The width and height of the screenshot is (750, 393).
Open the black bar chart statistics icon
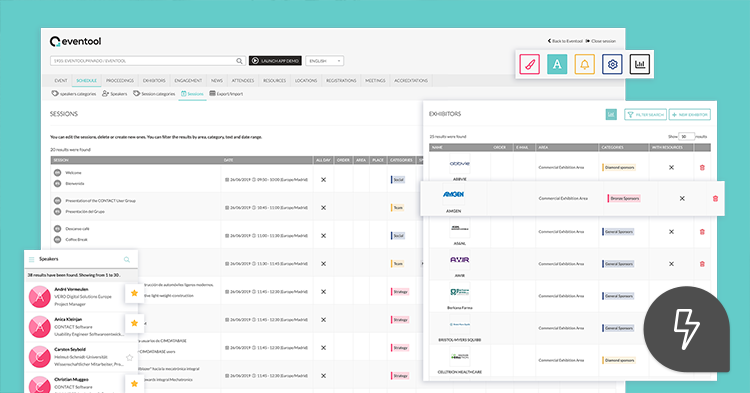click(640, 64)
